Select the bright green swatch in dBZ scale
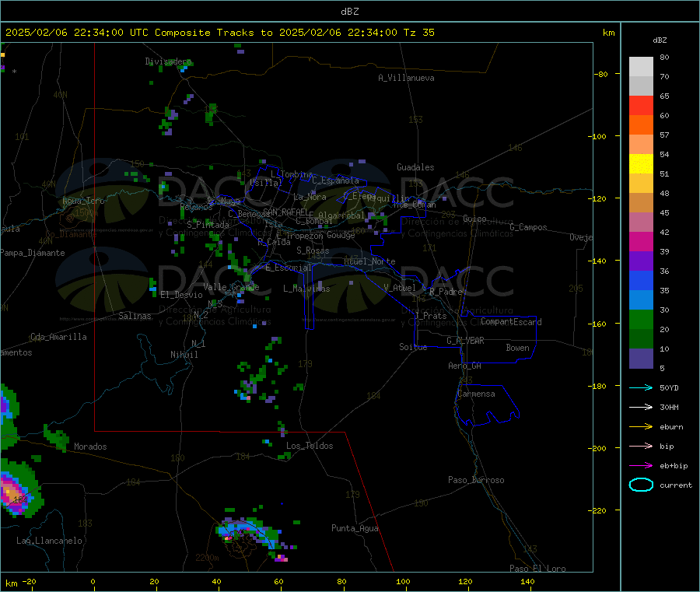The image size is (700, 592). [641, 319]
